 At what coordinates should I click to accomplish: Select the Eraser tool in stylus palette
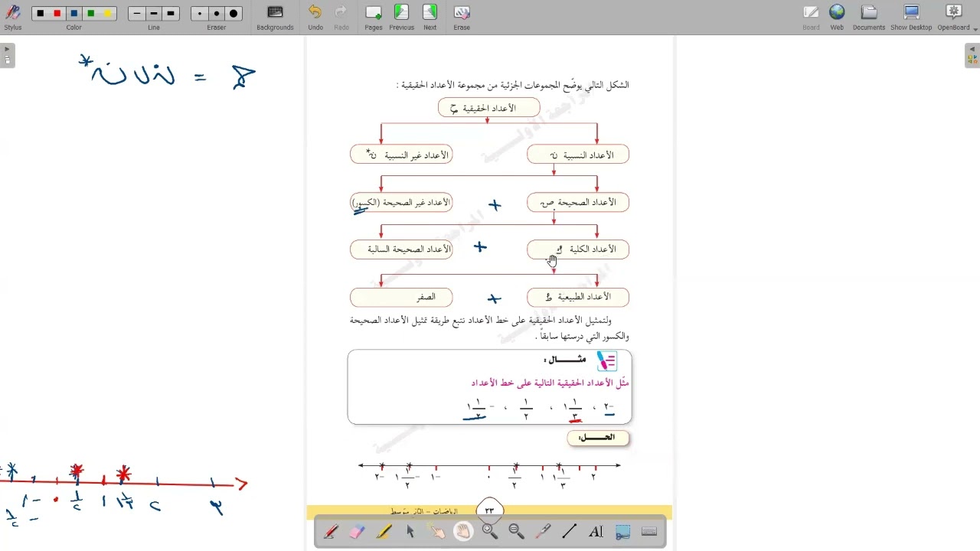click(357, 532)
